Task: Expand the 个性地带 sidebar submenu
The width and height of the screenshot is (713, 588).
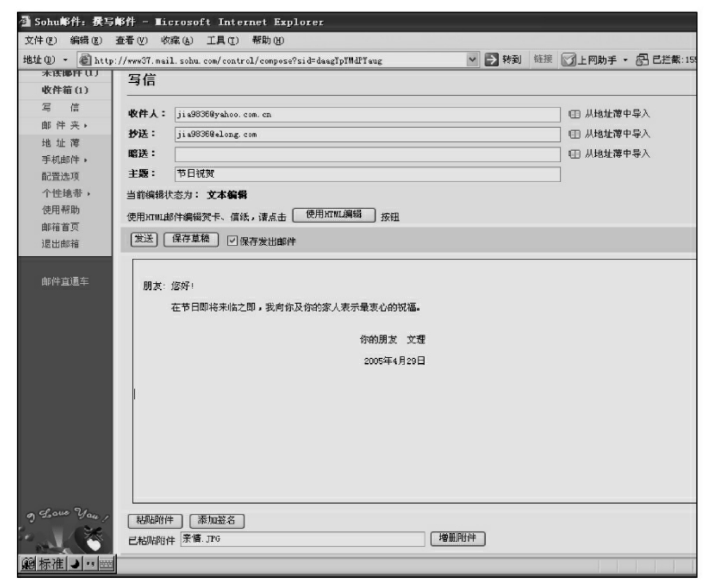Action: click(88, 194)
